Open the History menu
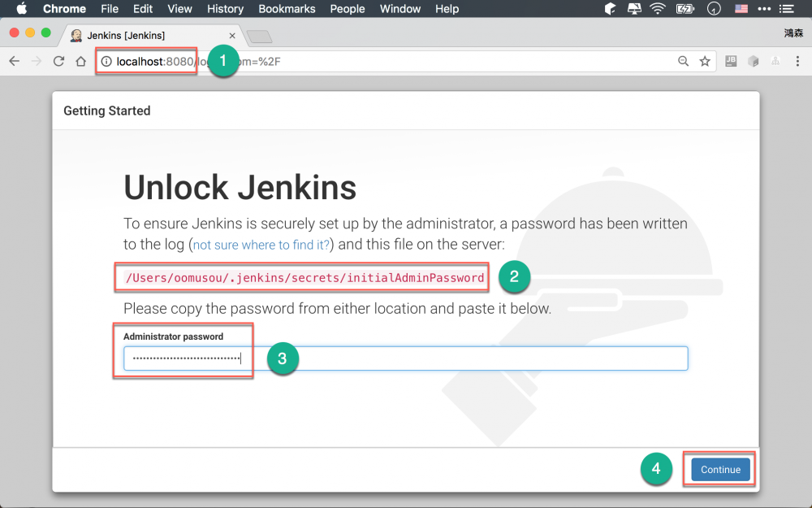The height and width of the screenshot is (508, 812). coord(225,9)
